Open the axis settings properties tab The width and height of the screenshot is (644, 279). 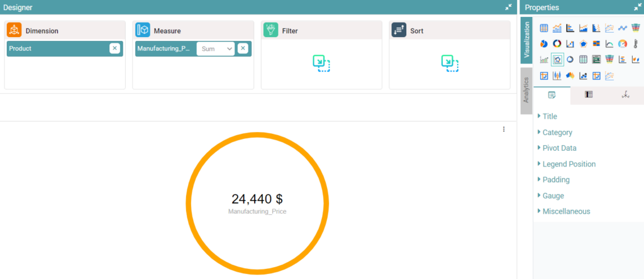(x=625, y=95)
